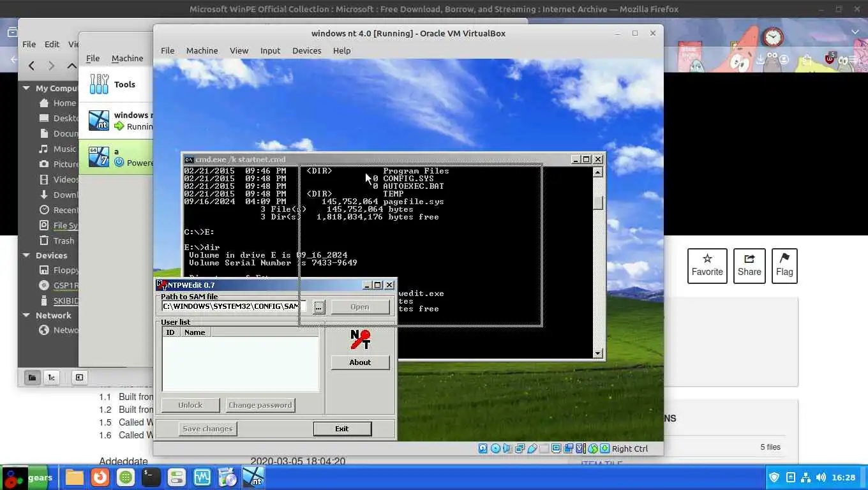Open the Firefox downloads arrow icon
Viewport: 868px width, 490px height.
click(x=761, y=59)
